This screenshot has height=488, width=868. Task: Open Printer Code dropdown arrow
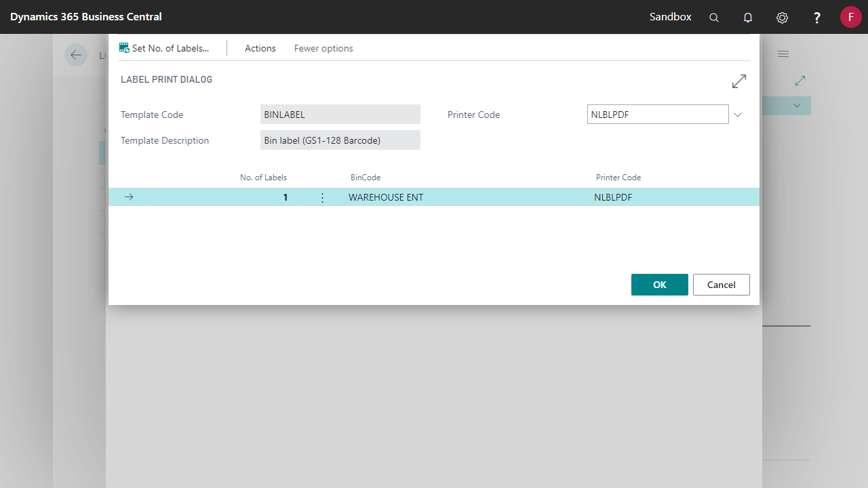(738, 115)
